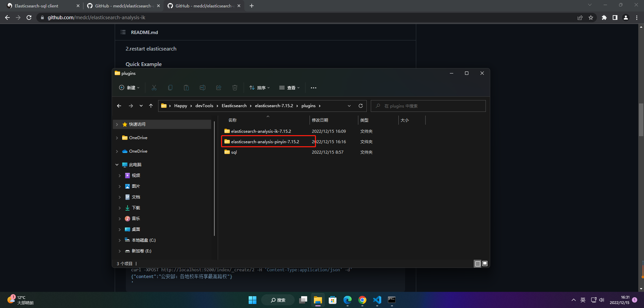The image size is (644, 308).
Task: Open the 查看 (View) dropdown
Action: click(x=289, y=88)
